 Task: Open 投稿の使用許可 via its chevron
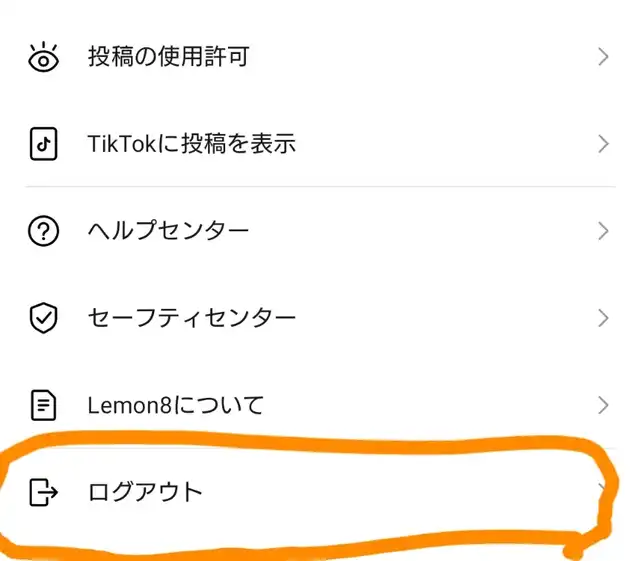tap(603, 57)
